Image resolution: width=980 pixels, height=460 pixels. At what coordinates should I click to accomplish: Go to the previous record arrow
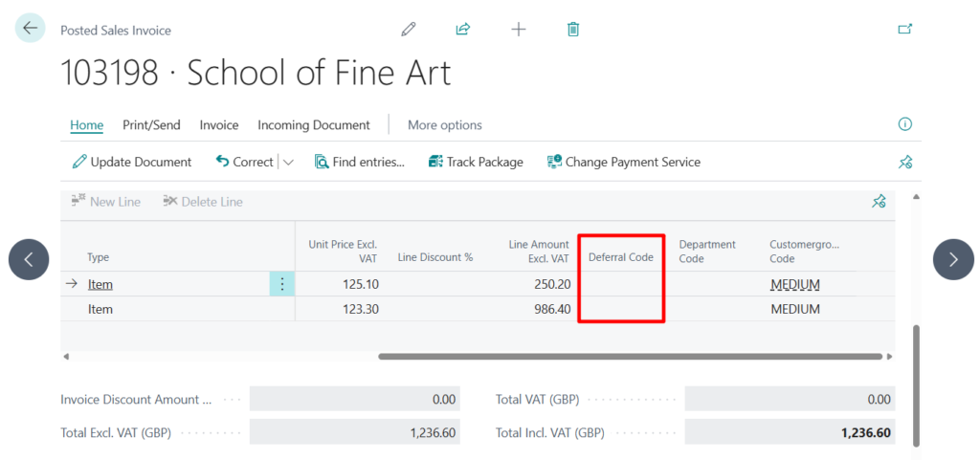(x=29, y=259)
